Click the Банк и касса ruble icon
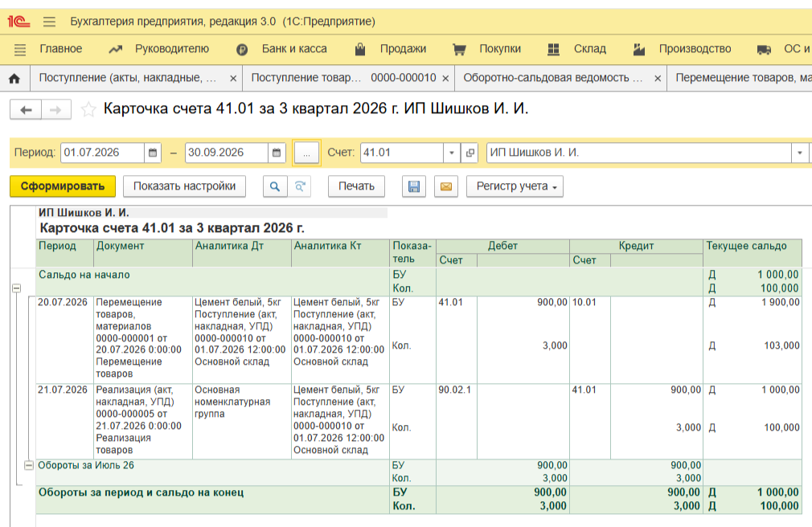Viewport: 812px width, 527px height. [x=242, y=50]
